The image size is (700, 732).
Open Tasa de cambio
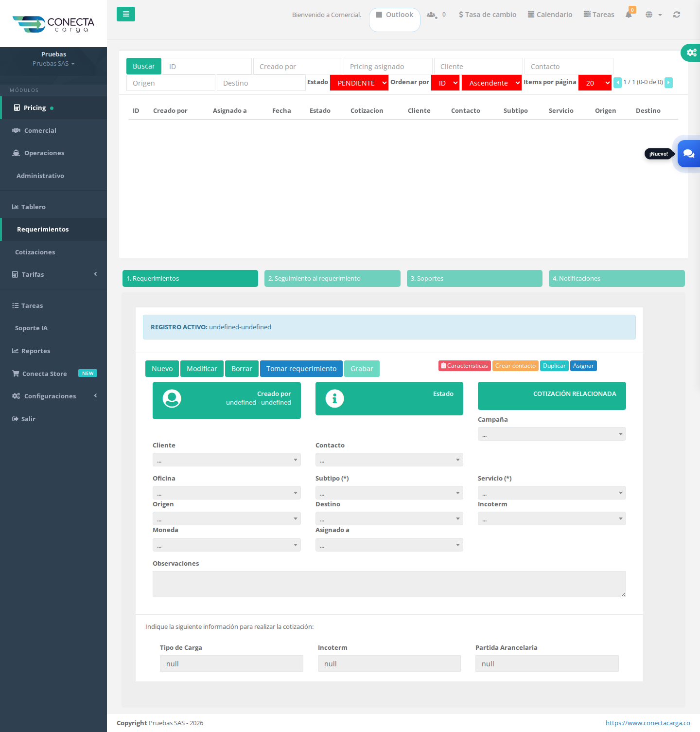(488, 15)
